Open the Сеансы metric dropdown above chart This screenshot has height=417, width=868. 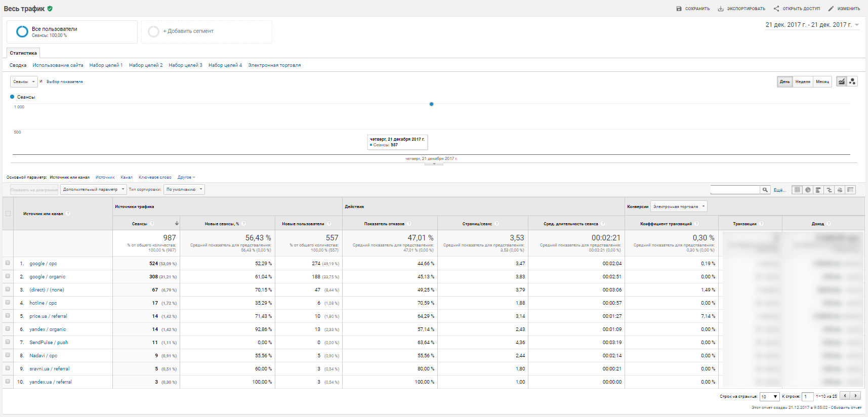pos(24,81)
